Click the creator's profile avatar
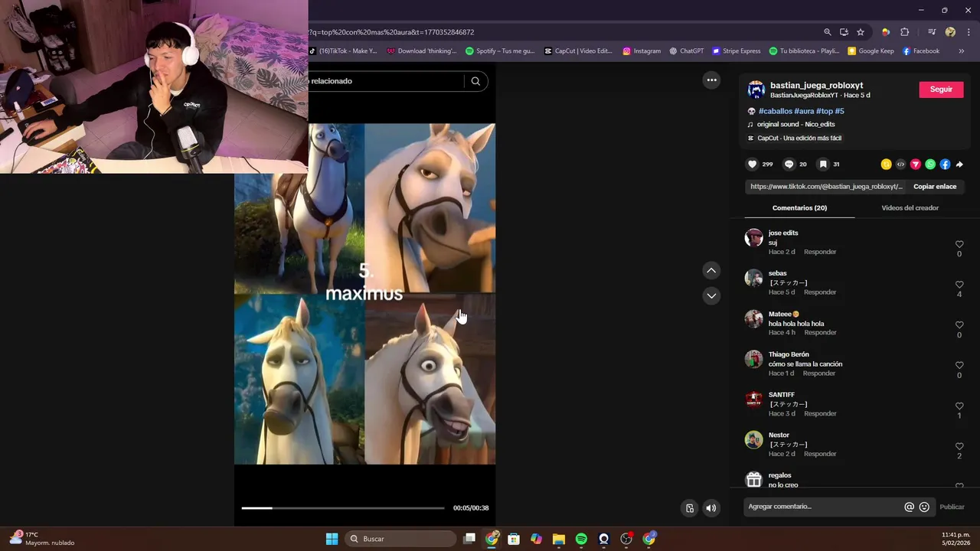 click(x=756, y=90)
